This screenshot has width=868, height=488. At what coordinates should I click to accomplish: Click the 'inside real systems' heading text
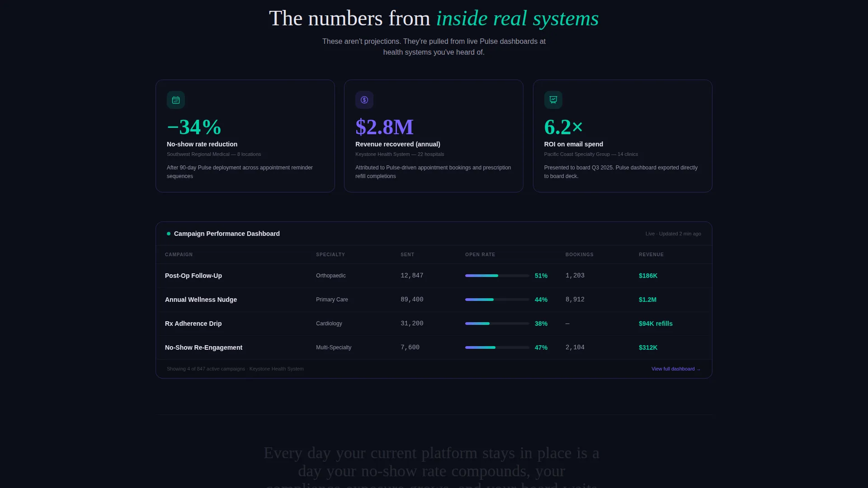pos(518,19)
